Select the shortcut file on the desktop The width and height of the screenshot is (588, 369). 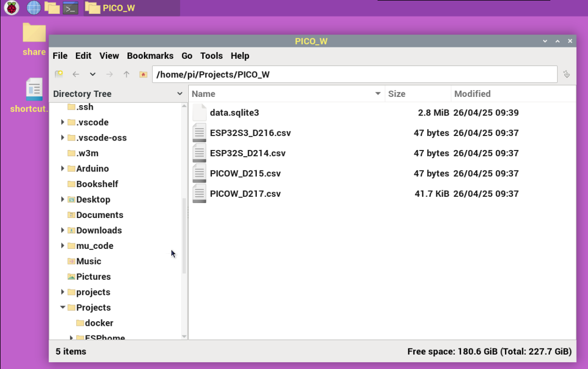click(x=29, y=95)
